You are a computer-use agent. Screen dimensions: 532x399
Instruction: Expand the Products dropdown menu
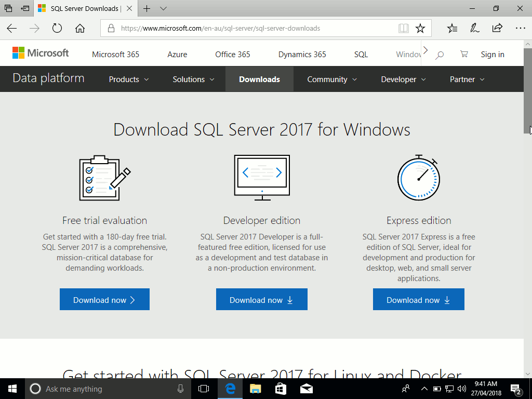(x=129, y=79)
